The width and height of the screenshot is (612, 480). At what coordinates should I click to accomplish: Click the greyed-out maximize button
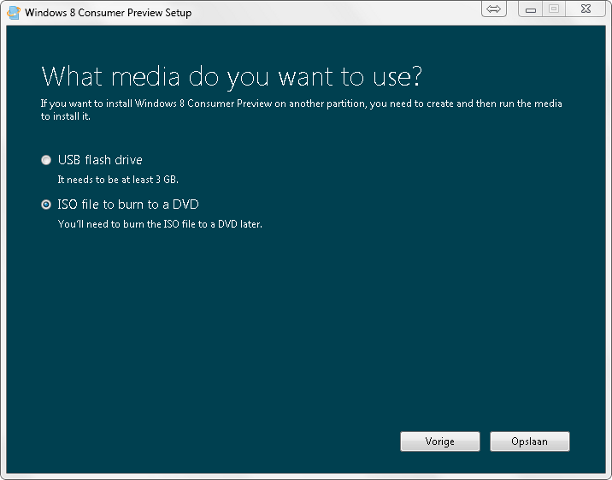(x=553, y=9)
